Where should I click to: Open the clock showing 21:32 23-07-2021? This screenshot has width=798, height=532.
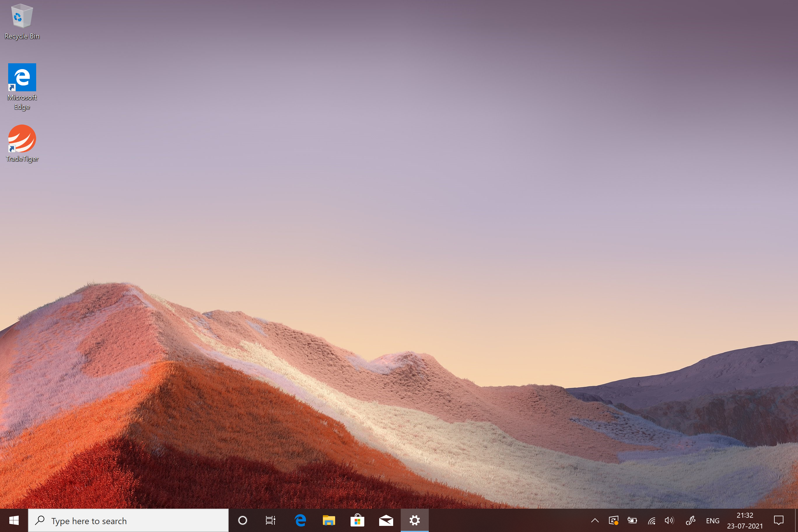[745, 520]
